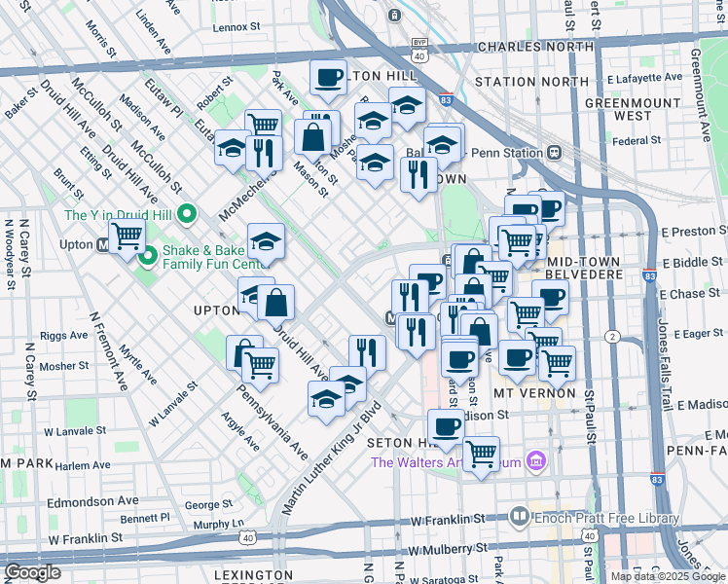
Task: Click the shopping cart marker near Robert St
Action: (x=264, y=123)
